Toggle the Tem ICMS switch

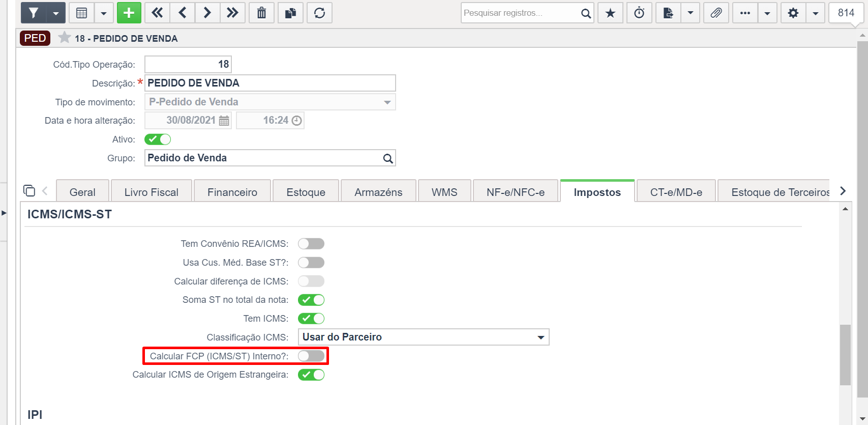311,319
